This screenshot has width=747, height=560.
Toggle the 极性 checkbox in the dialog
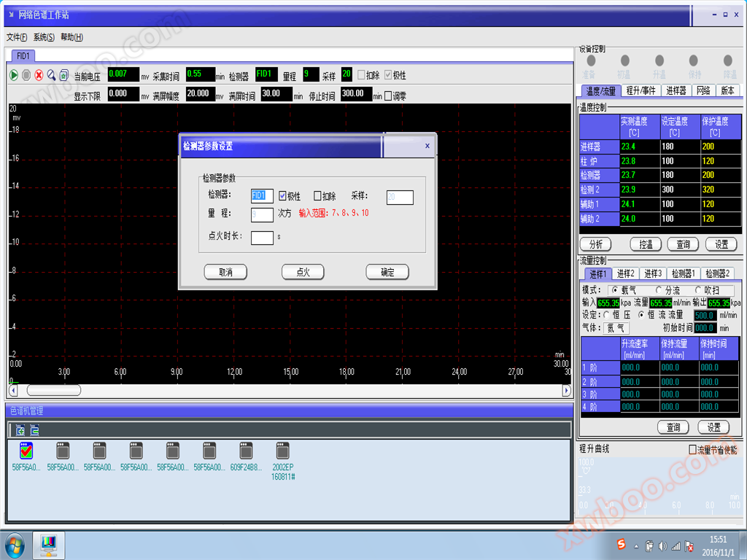pos(283,196)
